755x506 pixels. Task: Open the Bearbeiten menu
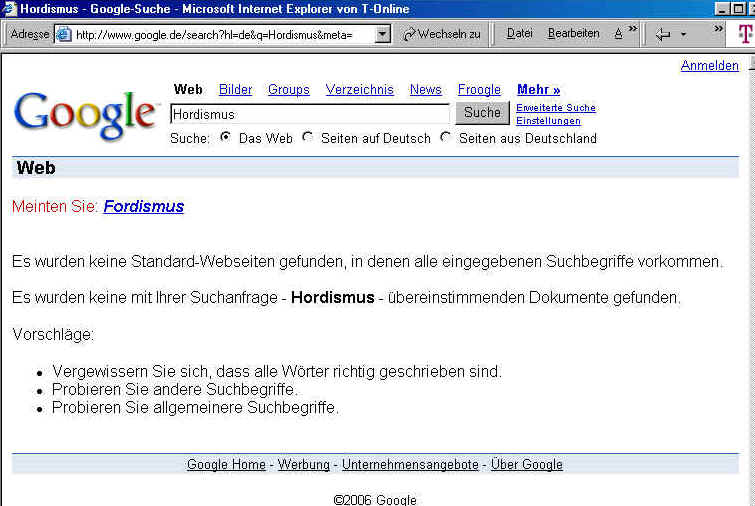coord(573,33)
